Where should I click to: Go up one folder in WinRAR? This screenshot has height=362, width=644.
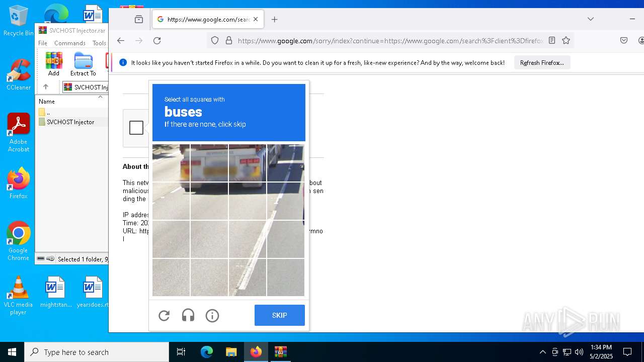[x=45, y=87]
